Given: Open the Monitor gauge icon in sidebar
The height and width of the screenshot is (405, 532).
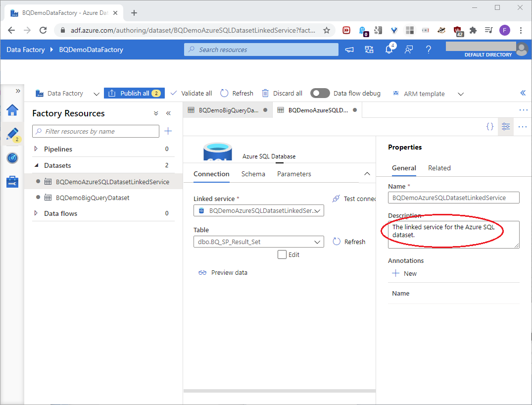Looking at the screenshot, I should 12,158.
